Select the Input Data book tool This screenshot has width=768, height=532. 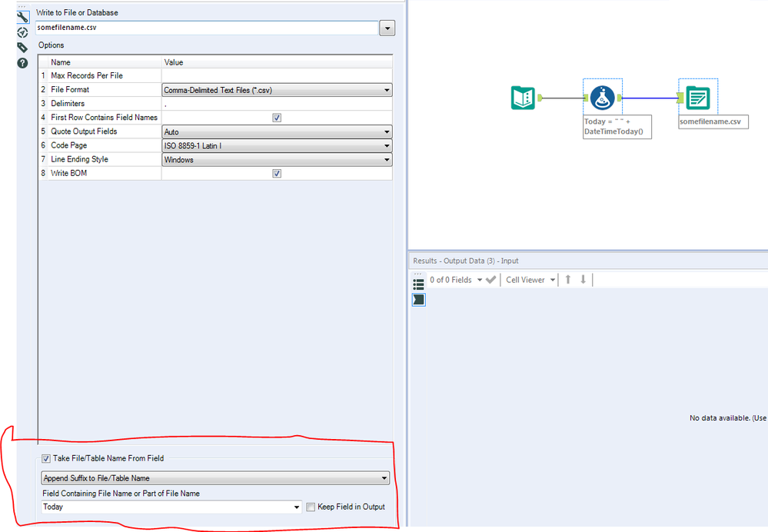point(523,98)
